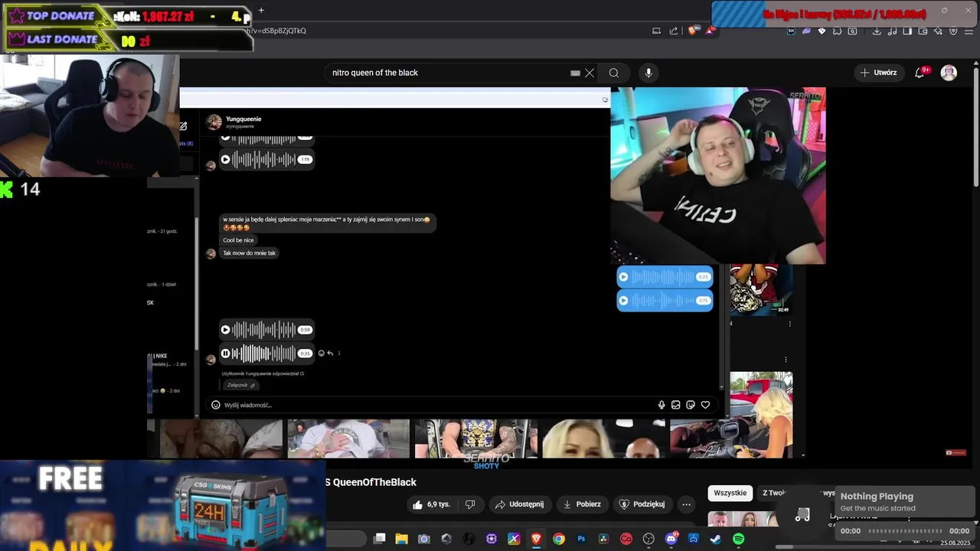Open Brave Wallet icon in toolbar
The width and height of the screenshot is (980, 551).
coord(923,31)
